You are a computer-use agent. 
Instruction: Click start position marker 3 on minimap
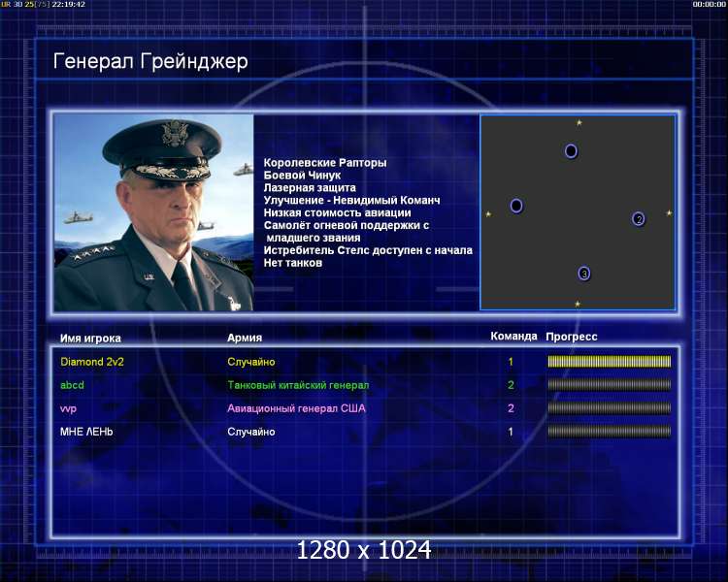coord(584,274)
